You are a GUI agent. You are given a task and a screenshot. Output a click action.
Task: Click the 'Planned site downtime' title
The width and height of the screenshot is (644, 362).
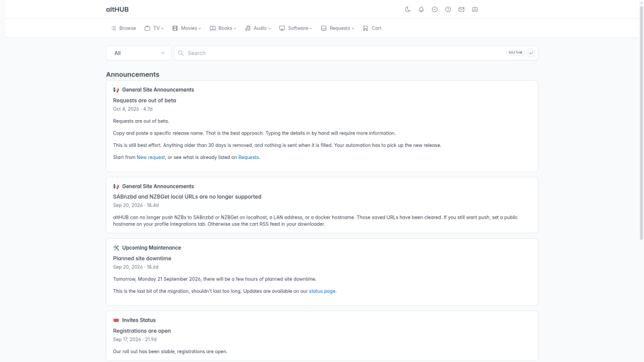coord(142,258)
